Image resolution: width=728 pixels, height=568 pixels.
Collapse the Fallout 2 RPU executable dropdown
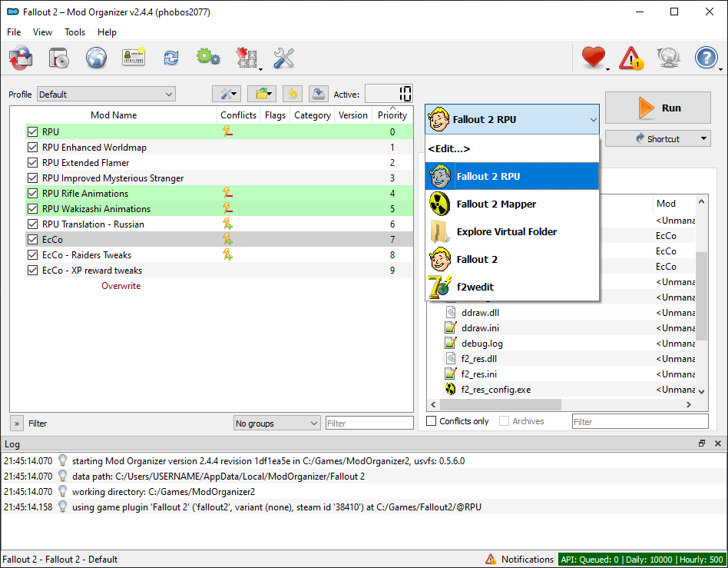[x=512, y=119]
